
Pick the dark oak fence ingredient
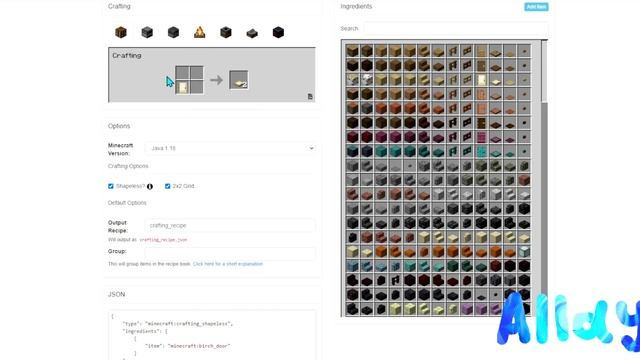pos(453,122)
